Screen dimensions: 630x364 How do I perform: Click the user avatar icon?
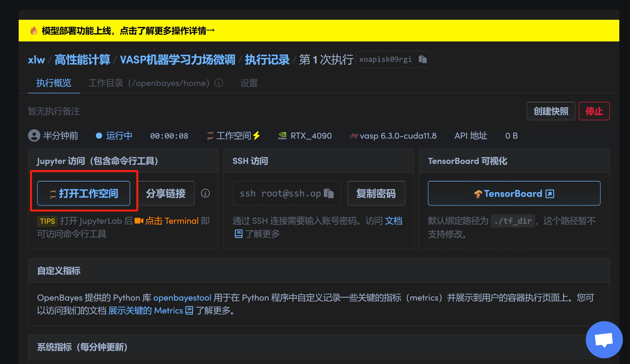click(34, 136)
